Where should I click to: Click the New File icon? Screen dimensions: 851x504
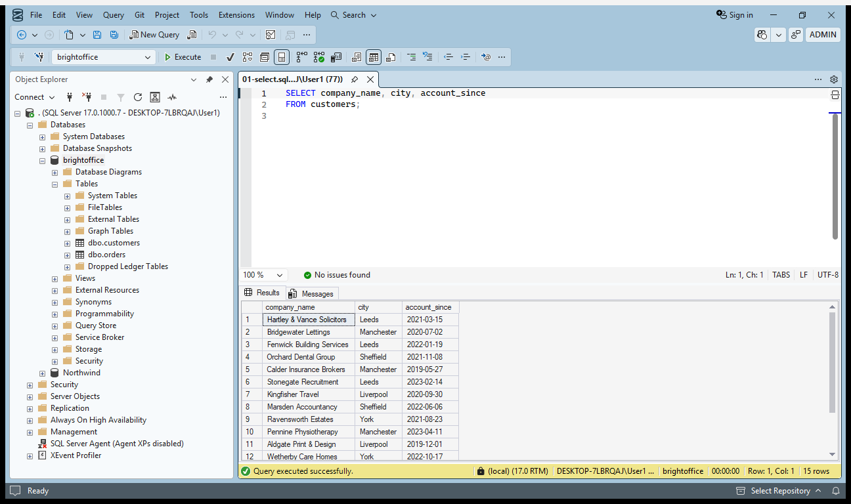pyautogui.click(x=69, y=35)
